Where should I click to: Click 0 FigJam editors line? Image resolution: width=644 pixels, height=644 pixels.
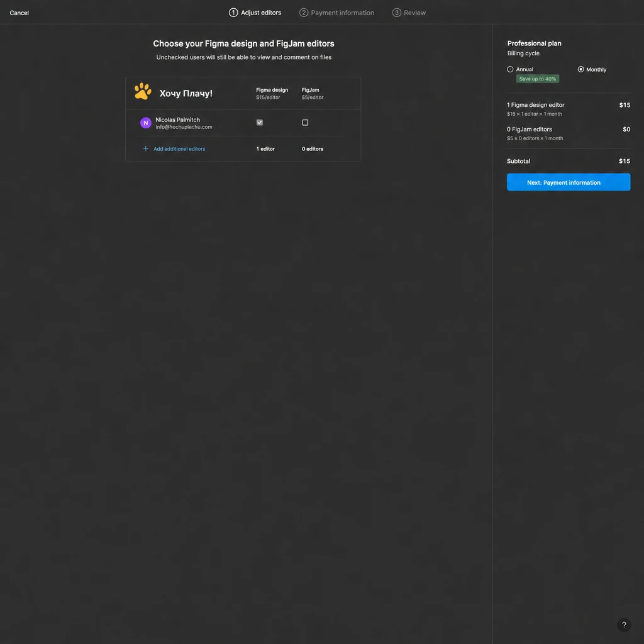pyautogui.click(x=529, y=129)
